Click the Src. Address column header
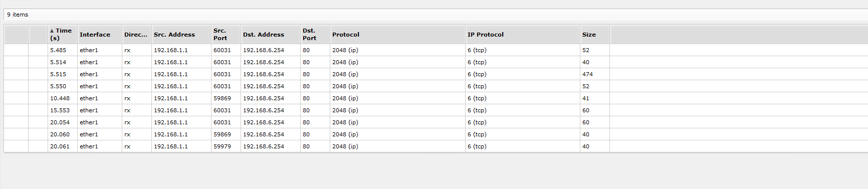Image resolution: width=868 pixels, height=189 pixels. tap(181, 34)
